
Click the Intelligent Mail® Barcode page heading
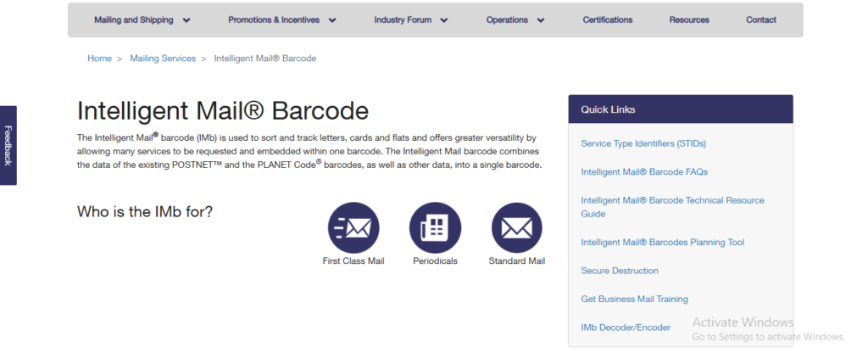pyautogui.click(x=223, y=111)
